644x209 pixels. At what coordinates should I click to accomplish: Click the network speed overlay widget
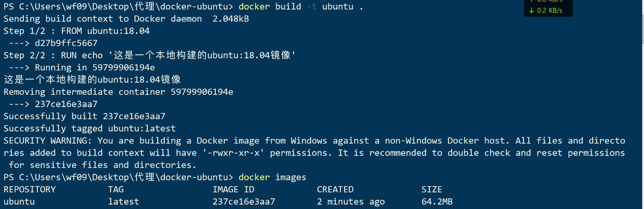548,7
